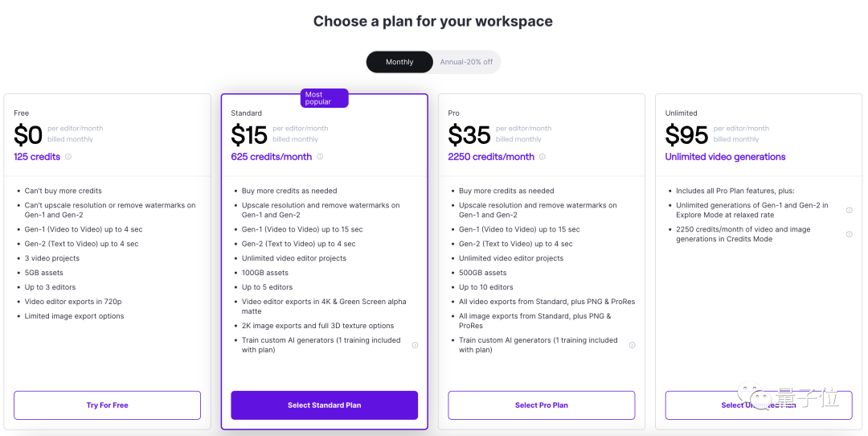Image resolution: width=868 pixels, height=436 pixels.
Task: Click the $15 Standard price
Action: tap(249, 134)
